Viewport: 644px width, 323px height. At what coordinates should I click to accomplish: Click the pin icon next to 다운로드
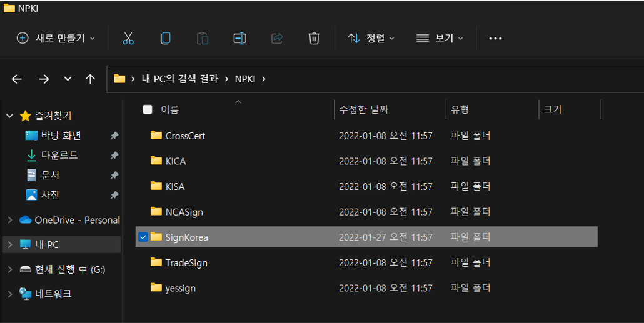coord(114,156)
